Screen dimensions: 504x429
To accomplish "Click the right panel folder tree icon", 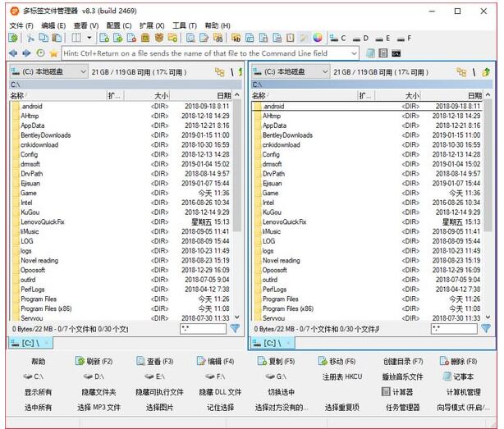I will pos(461,72).
